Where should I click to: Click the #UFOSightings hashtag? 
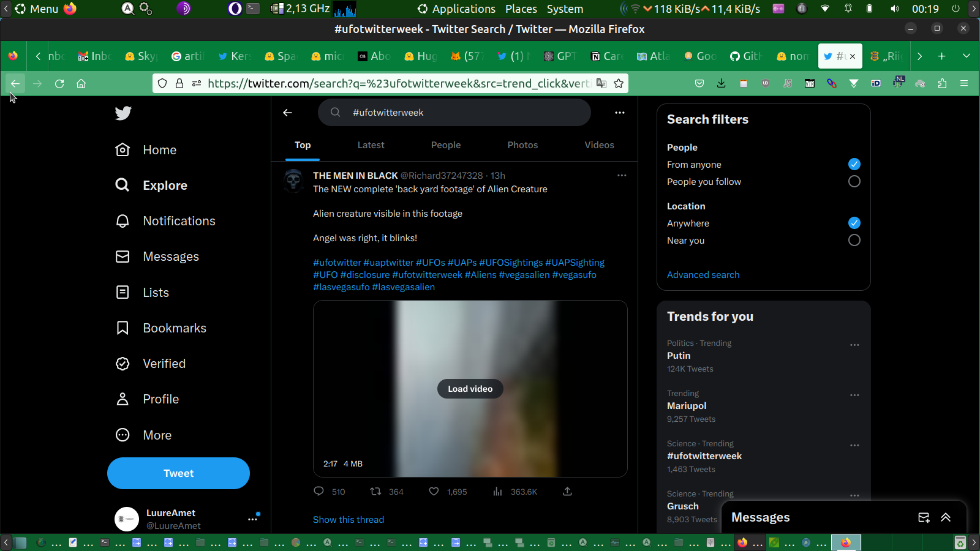click(511, 263)
